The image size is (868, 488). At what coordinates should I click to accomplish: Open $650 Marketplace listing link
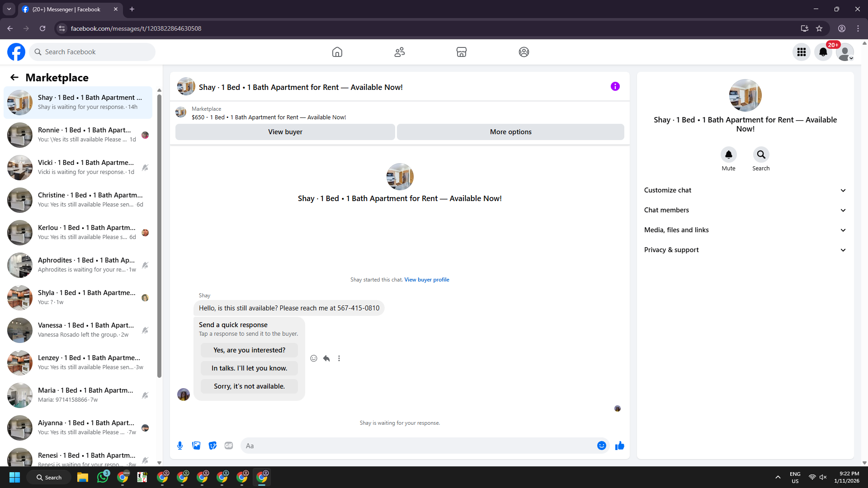[269, 117]
